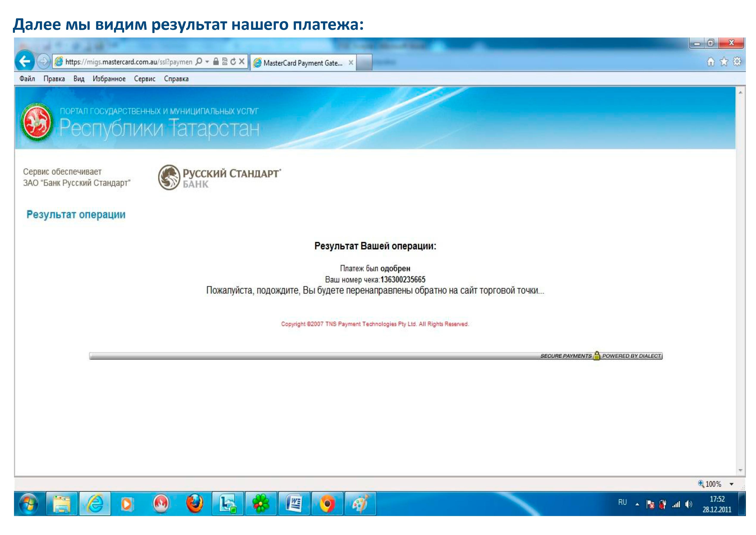Click the browser Back arrow button

[x=25, y=61]
